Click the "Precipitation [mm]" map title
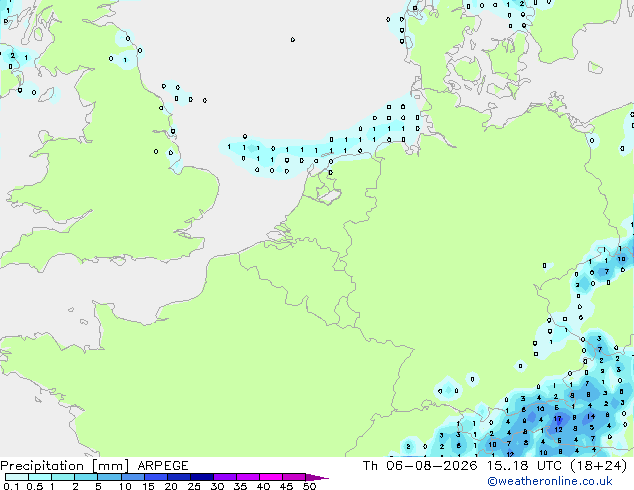 tap(64, 466)
